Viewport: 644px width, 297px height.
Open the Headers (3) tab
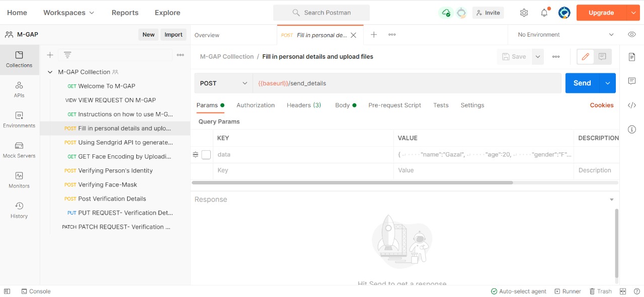[304, 105]
